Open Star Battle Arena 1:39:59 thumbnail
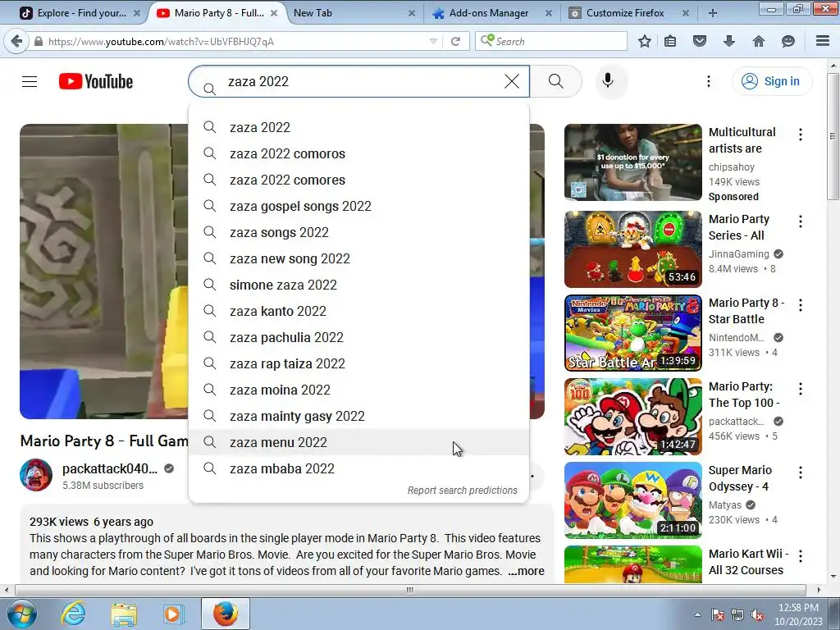The width and height of the screenshot is (840, 630). point(633,333)
